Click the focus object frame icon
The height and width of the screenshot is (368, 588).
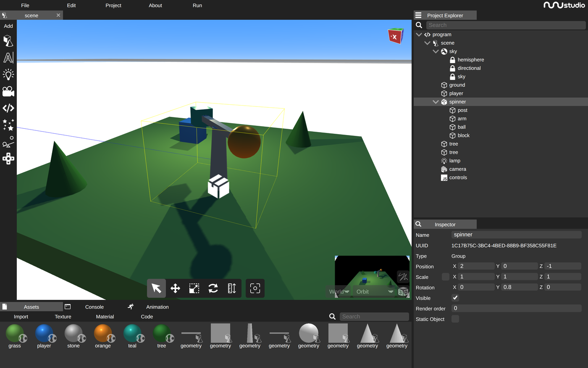[255, 288]
